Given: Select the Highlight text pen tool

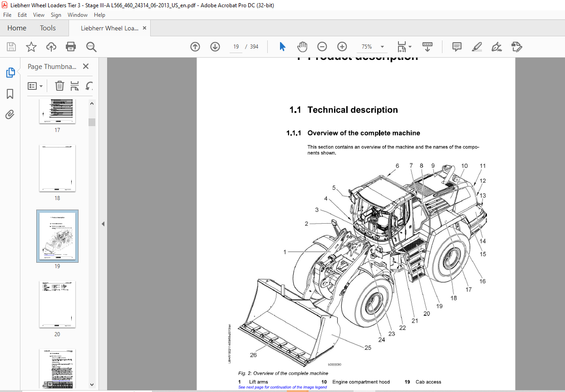Looking at the screenshot, I should (477, 47).
